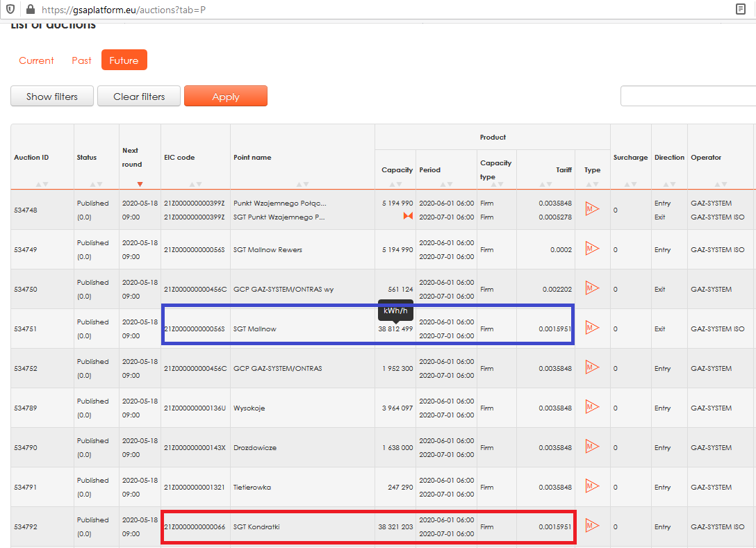Click point name Drozdowicze
This screenshot has height=548, width=756.
tap(255, 447)
